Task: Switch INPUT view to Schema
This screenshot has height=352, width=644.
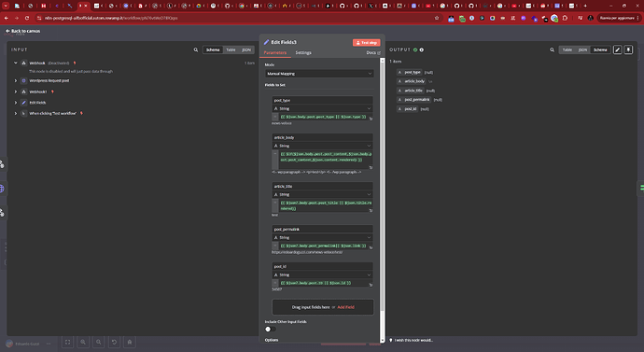Action: point(213,49)
